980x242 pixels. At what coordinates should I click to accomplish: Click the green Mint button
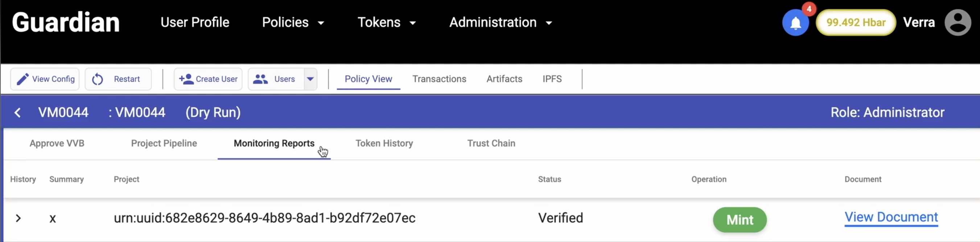[x=740, y=219]
